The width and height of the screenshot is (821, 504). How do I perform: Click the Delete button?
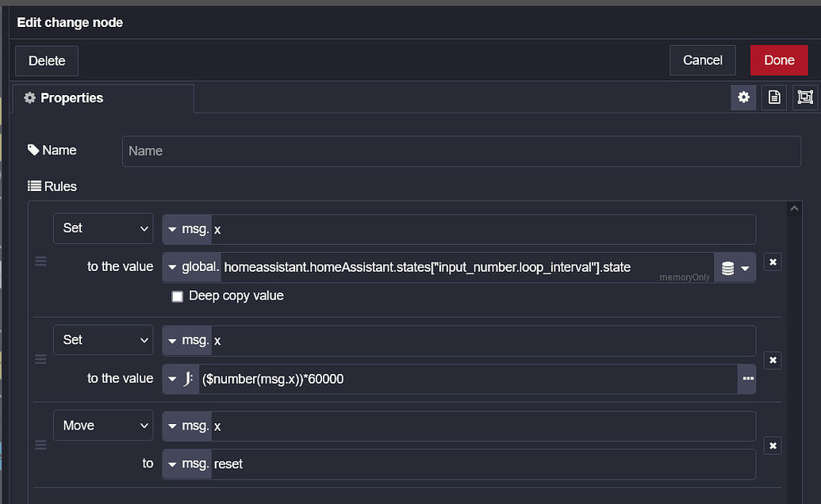[x=46, y=59]
